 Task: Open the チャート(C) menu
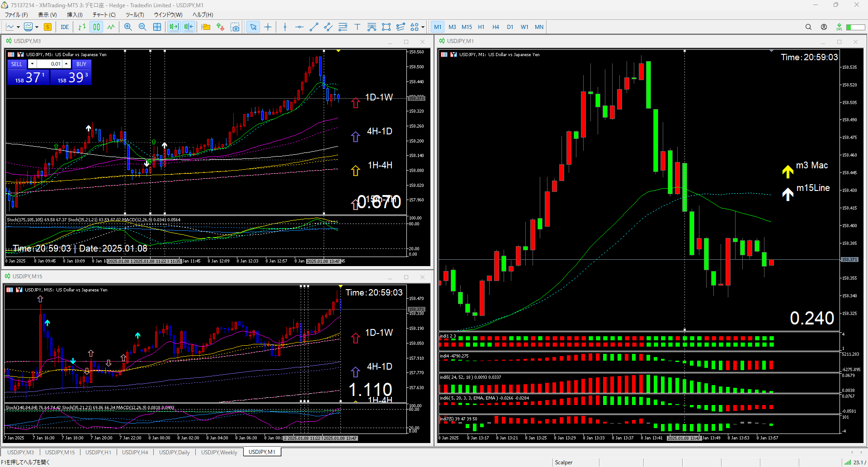[104, 15]
